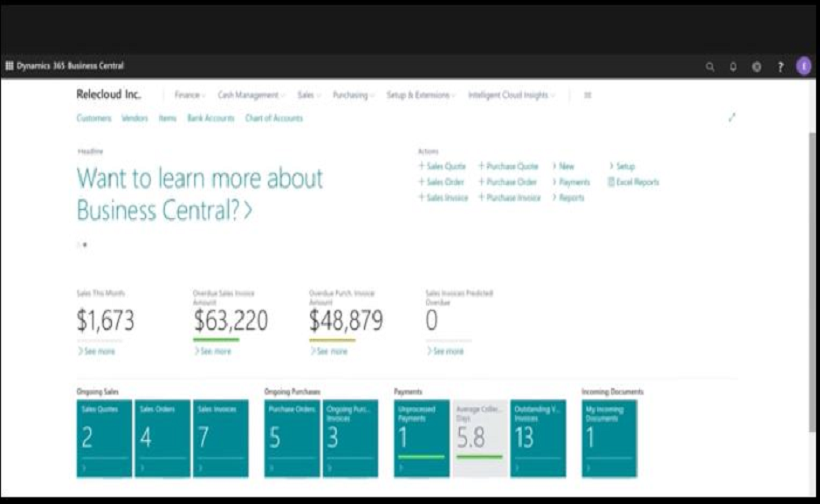
Task: Create a new Purchase Invoice
Action: [509, 198]
